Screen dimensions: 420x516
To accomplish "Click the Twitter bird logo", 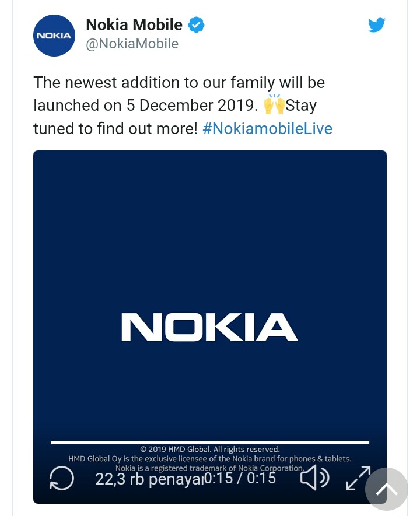I will pyautogui.click(x=376, y=25).
